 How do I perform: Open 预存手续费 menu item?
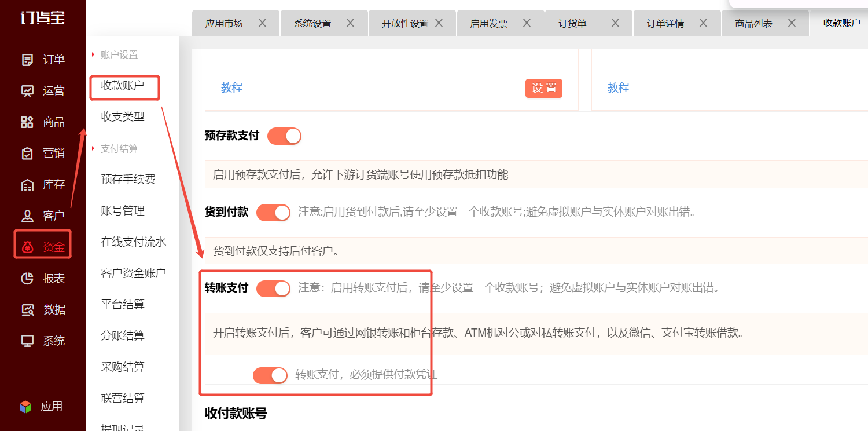coord(128,180)
